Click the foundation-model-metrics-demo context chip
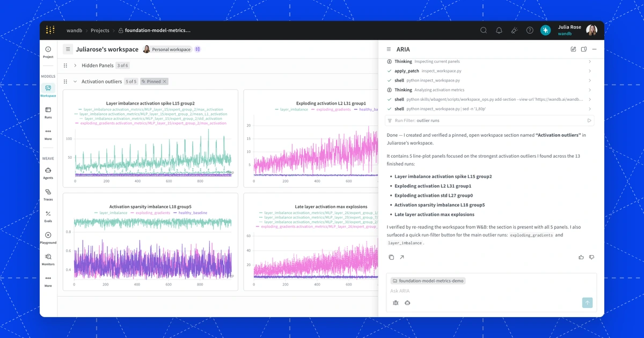 pos(428,281)
